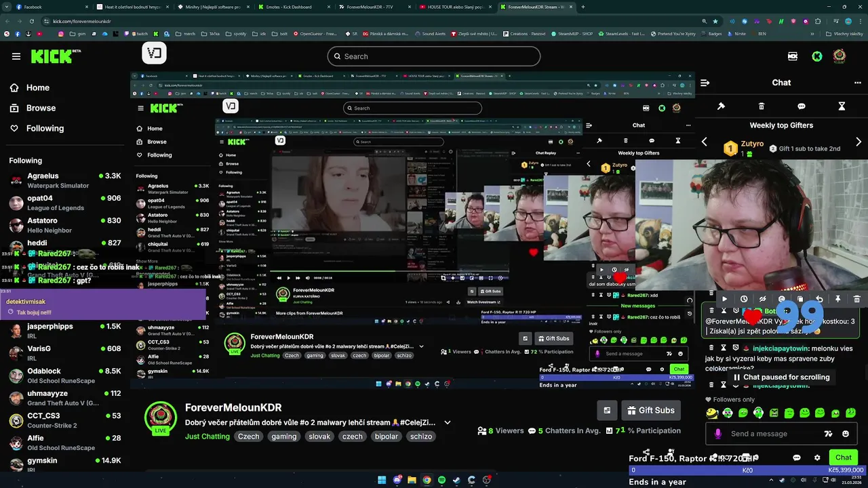Open ForeverMelounKDR channel avatar
868x488 pixels.
pyautogui.click(x=161, y=417)
